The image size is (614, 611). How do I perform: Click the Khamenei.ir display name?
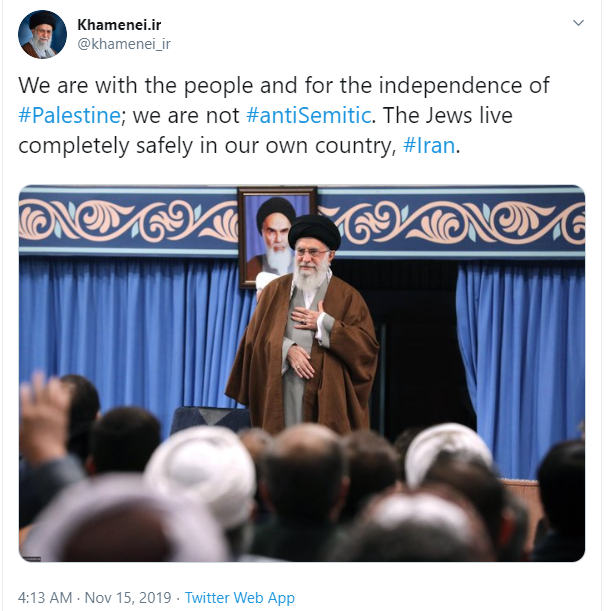[x=119, y=25]
